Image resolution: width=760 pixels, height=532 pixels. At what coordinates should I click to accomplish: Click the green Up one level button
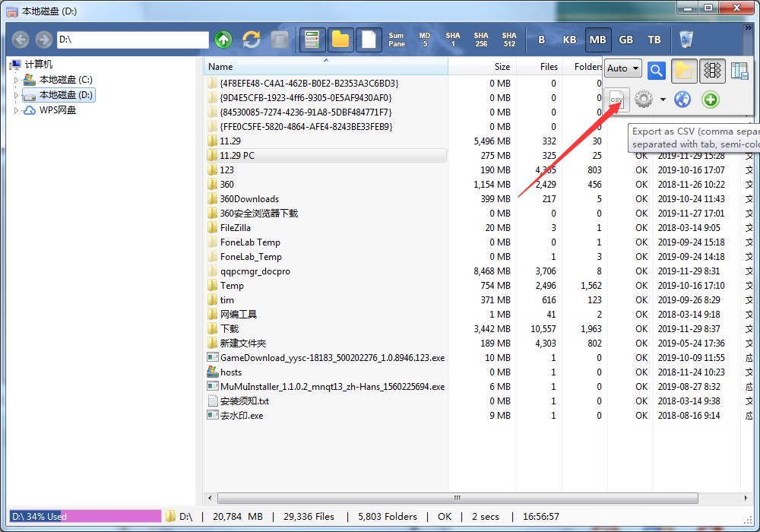point(223,40)
